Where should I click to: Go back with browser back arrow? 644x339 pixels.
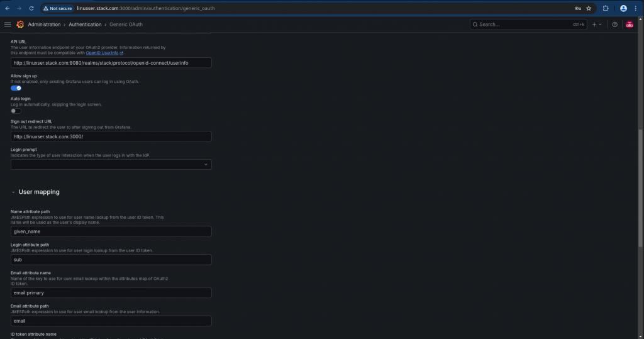8,8
